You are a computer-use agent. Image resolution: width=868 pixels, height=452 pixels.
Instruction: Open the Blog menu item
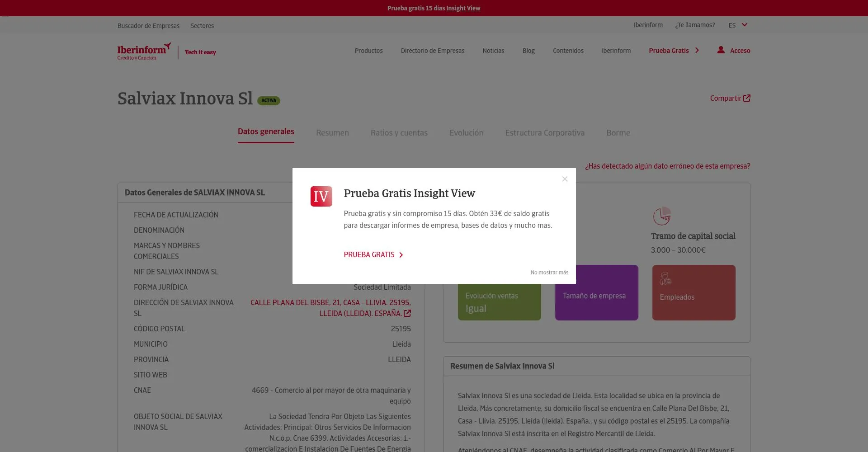click(528, 51)
